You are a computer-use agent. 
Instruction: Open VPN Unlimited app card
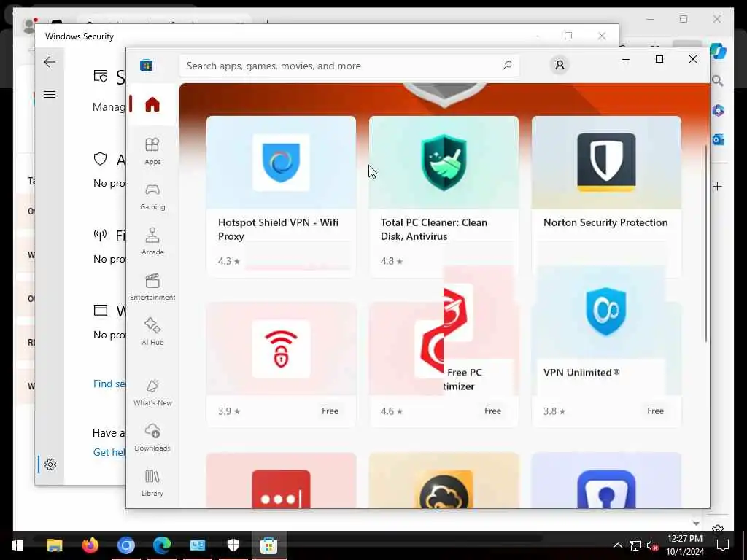click(x=606, y=346)
